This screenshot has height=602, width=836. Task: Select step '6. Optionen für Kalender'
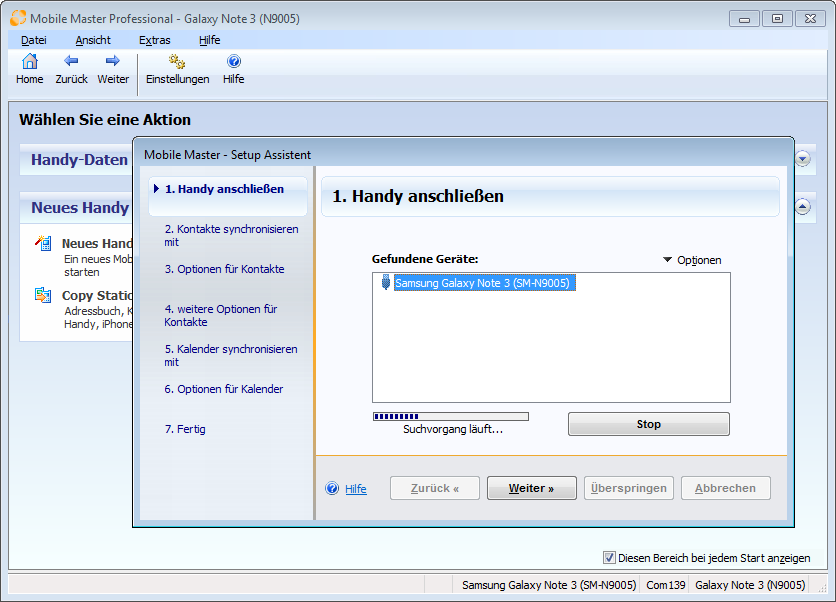click(224, 389)
